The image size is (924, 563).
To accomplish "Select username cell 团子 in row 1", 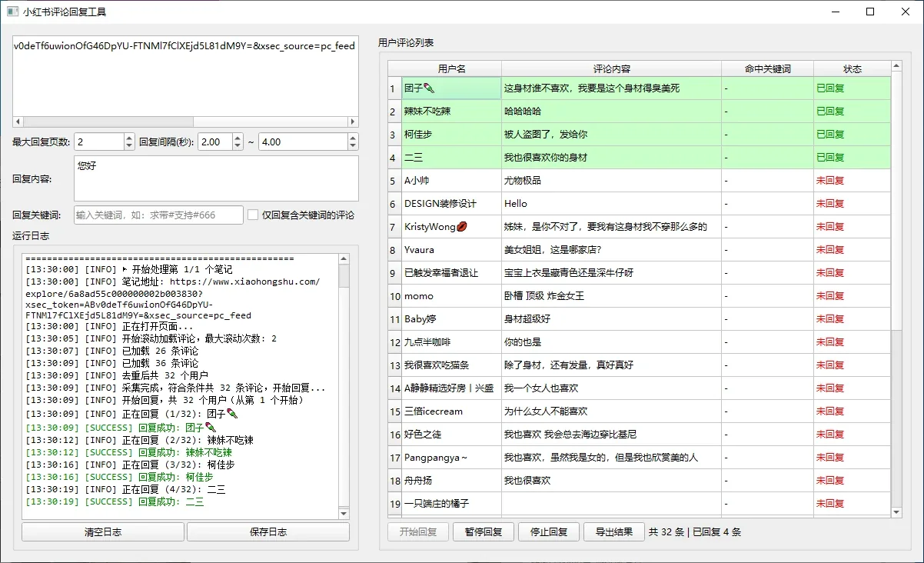I will click(452, 88).
